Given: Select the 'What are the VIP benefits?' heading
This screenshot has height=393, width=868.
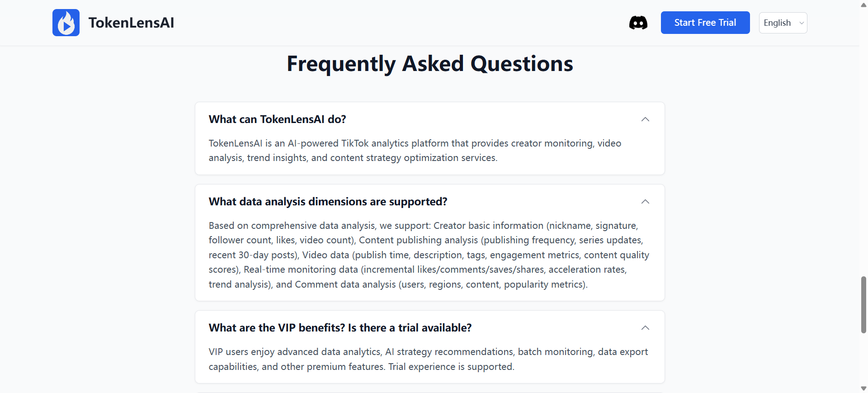Looking at the screenshot, I should [x=340, y=327].
